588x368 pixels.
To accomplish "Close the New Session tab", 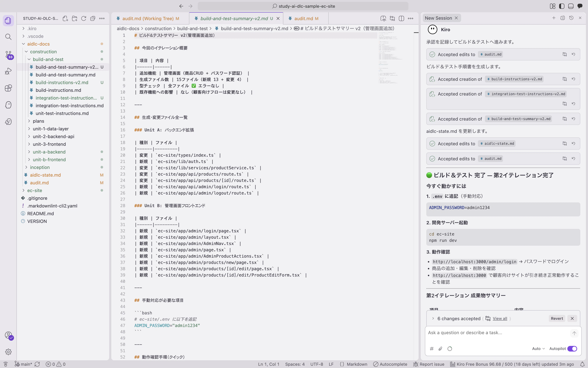I will coord(456,18).
